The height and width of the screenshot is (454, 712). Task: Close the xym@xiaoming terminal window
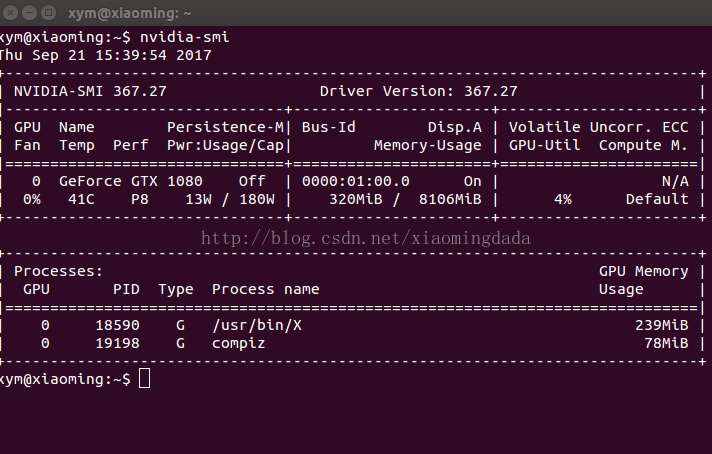(x=9, y=13)
